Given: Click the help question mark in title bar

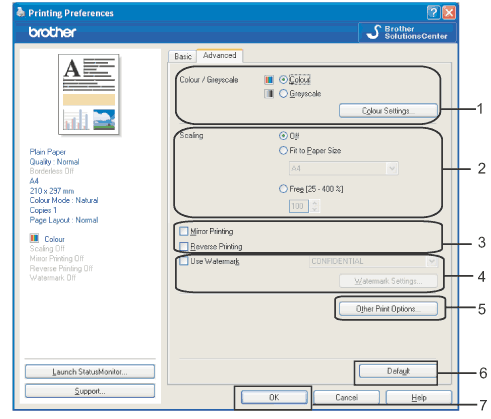Looking at the screenshot, I should click(x=433, y=13).
